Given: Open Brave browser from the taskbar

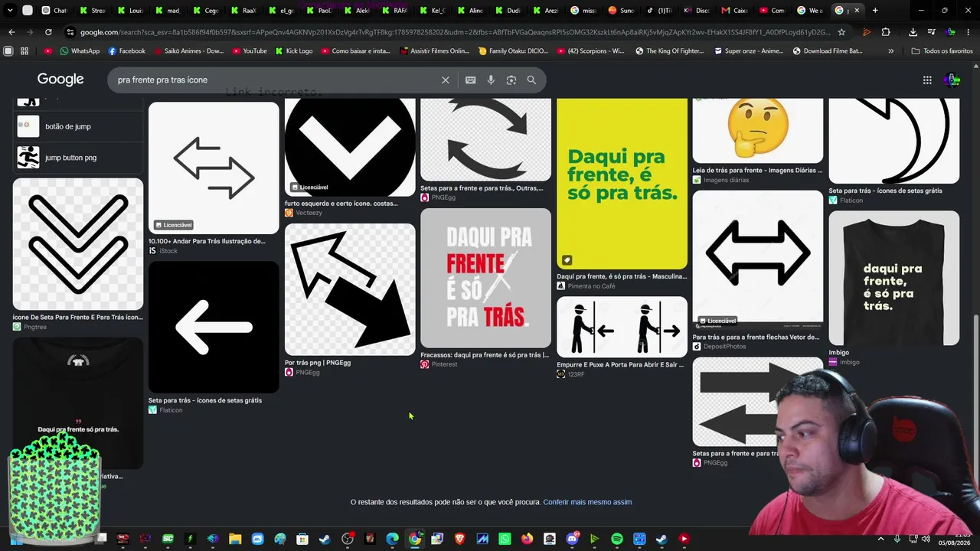Looking at the screenshot, I should (459, 539).
